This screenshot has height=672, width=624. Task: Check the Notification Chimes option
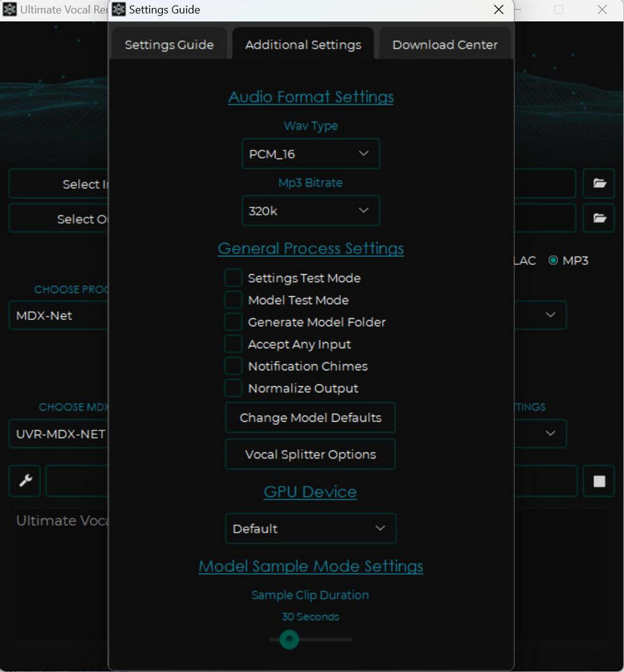233,367
